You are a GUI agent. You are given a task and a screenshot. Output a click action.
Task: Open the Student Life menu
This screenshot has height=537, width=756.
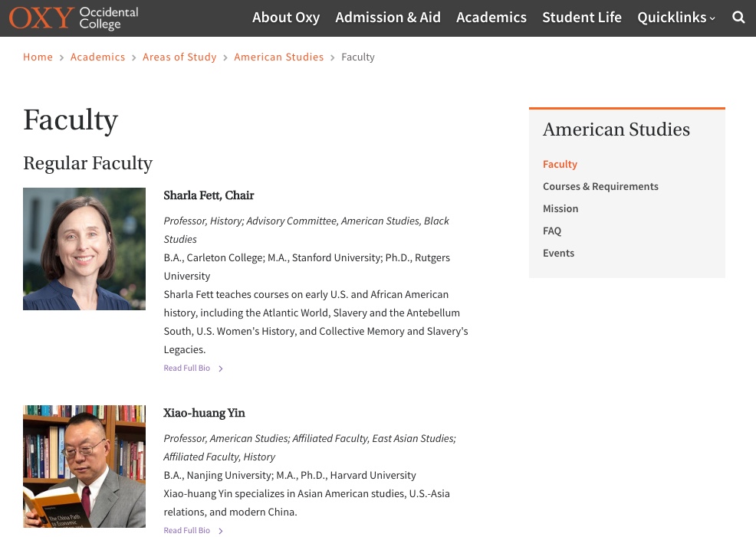pyautogui.click(x=581, y=18)
